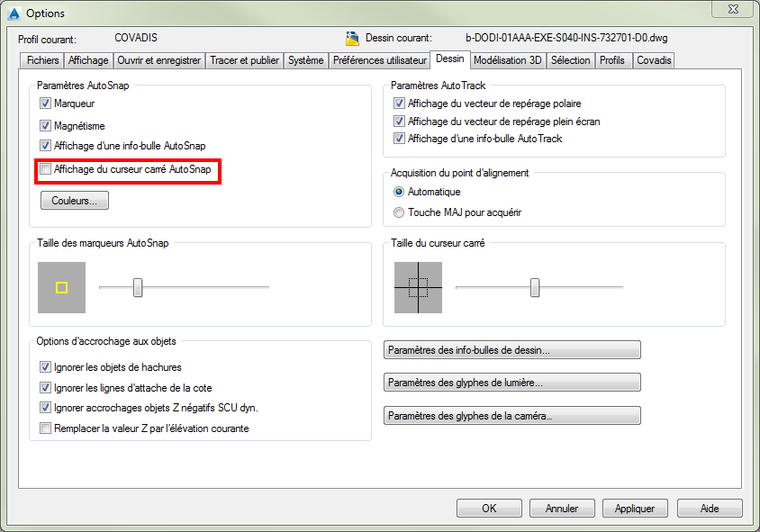Open help with the Aide button
The height and width of the screenshot is (532, 760).
coord(710,509)
